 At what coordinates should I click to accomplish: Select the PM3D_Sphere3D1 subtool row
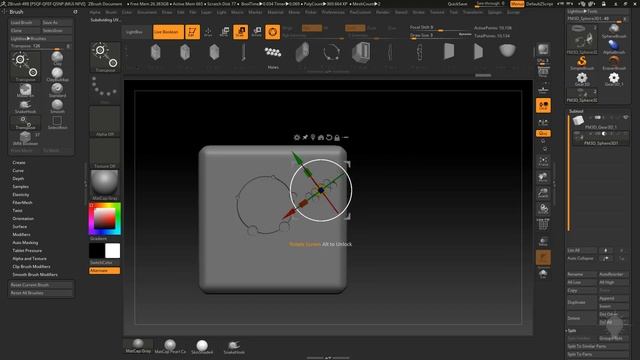click(x=600, y=139)
